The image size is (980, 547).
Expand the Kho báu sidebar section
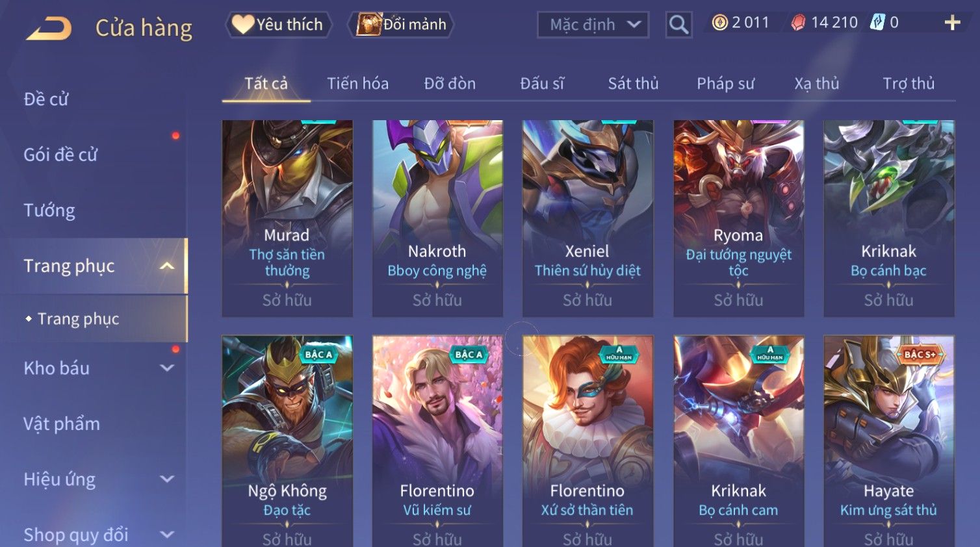[167, 368]
